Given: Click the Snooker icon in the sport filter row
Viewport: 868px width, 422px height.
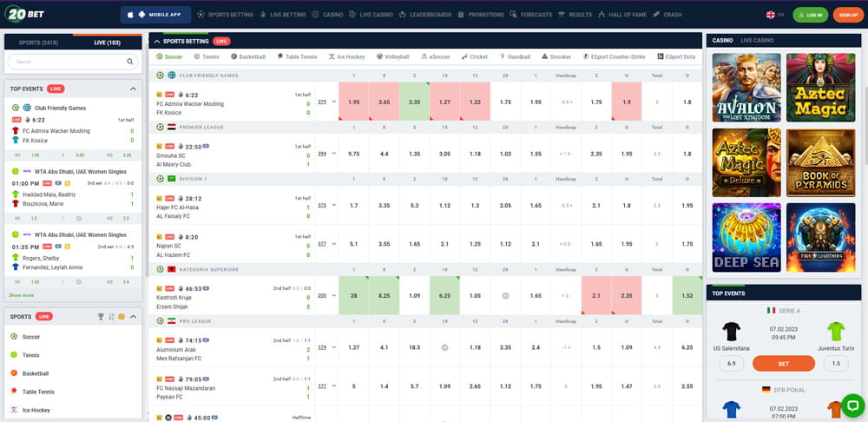Looking at the screenshot, I should 545,56.
